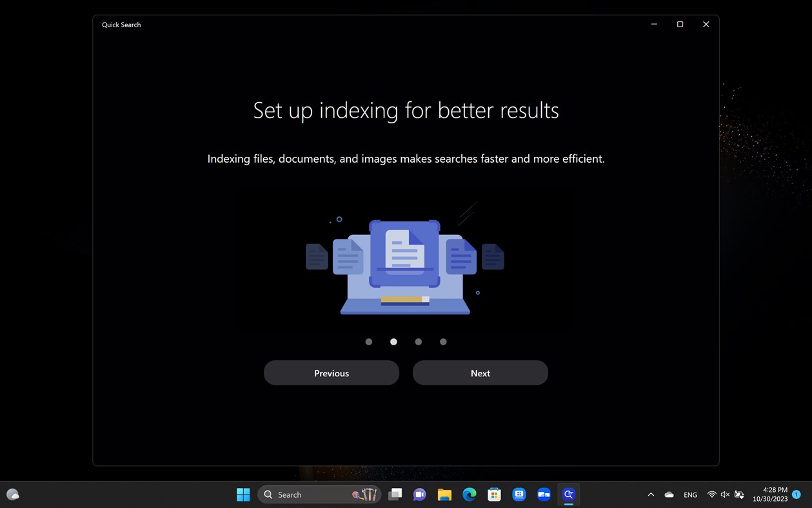
Task: Open the chat/meeting app on the taskbar
Action: 419,494
